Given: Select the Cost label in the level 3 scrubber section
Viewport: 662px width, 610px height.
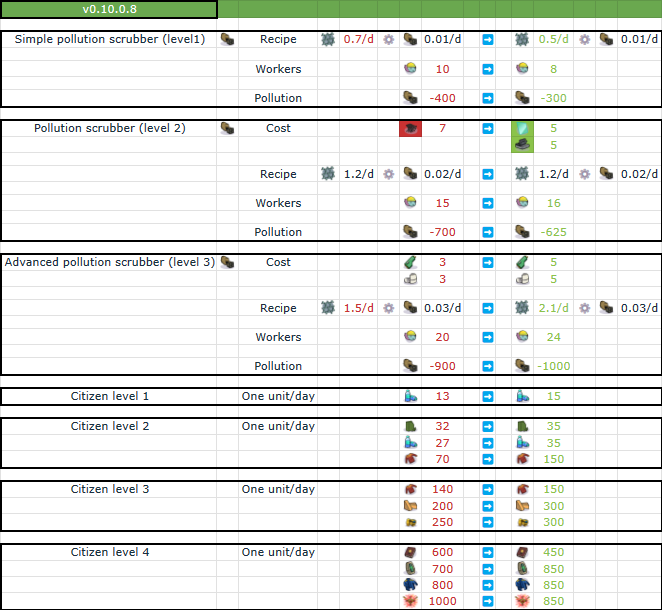Looking at the screenshot, I should coord(278,262).
